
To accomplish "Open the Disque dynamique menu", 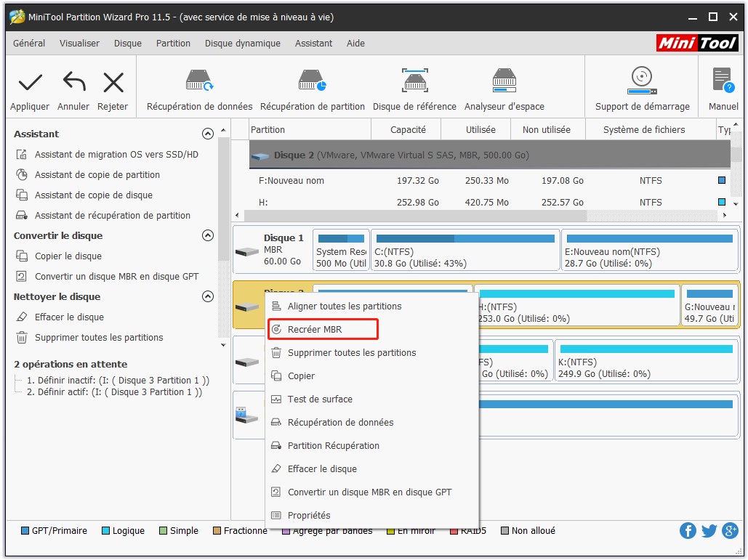I will (x=242, y=44).
